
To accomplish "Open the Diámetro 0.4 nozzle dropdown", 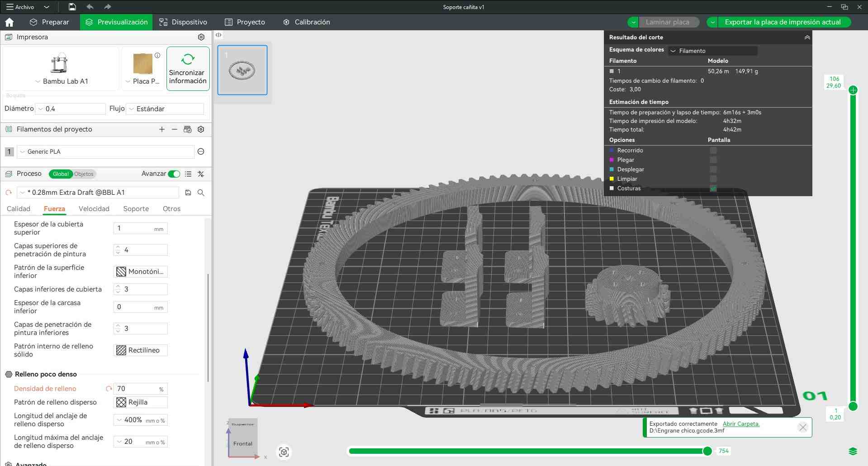I will coord(71,109).
